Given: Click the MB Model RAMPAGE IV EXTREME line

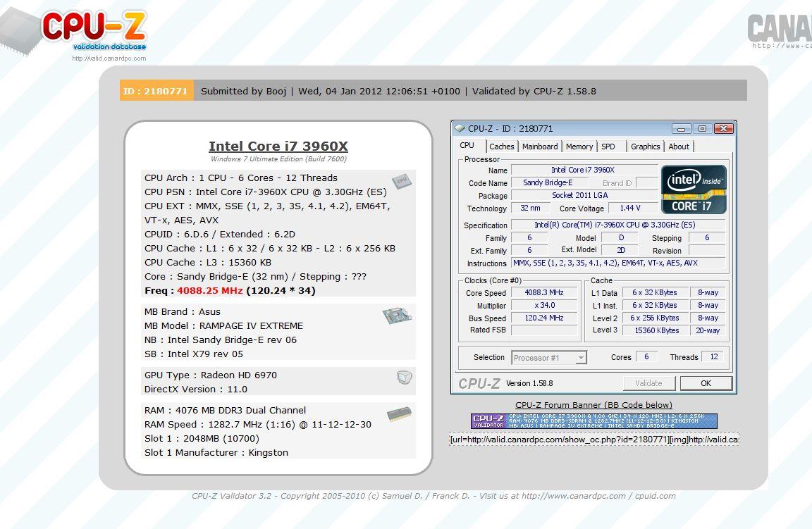Looking at the screenshot, I should (223, 326).
